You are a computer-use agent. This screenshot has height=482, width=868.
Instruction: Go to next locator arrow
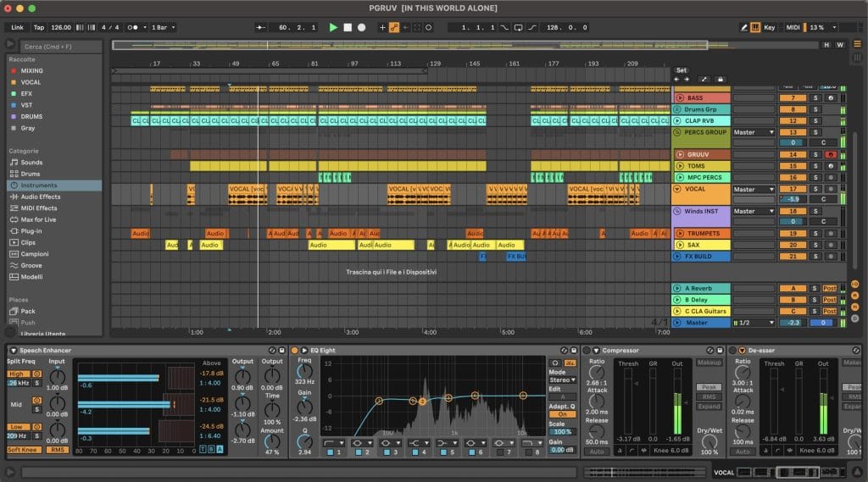[687, 79]
